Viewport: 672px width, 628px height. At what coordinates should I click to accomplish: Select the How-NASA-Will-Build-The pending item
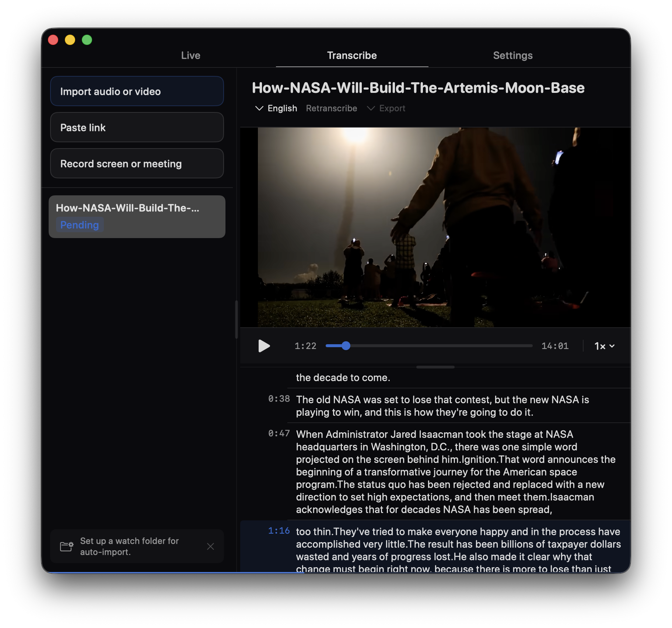(x=137, y=216)
